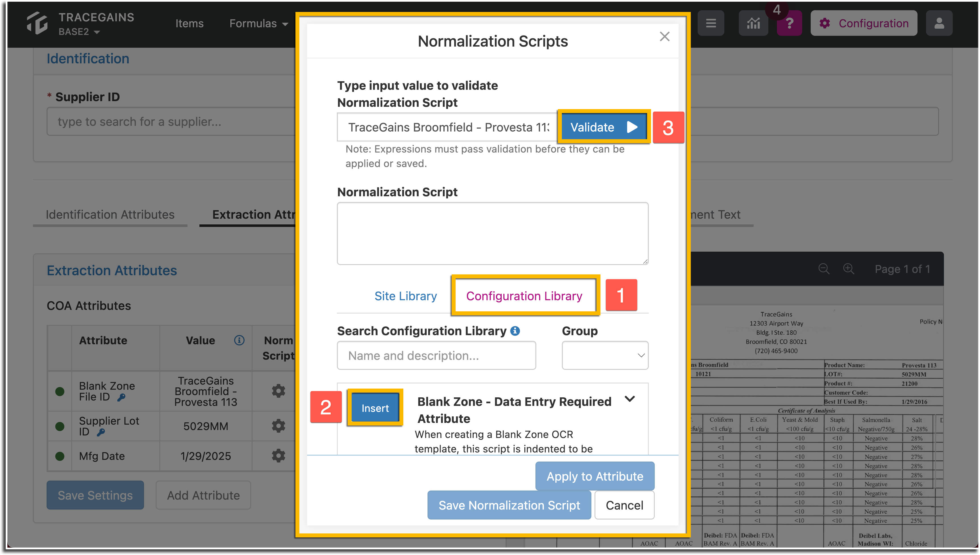Screen dimensions: 980x555
Task: Open the Group dropdown in the dialog
Action: click(x=604, y=355)
